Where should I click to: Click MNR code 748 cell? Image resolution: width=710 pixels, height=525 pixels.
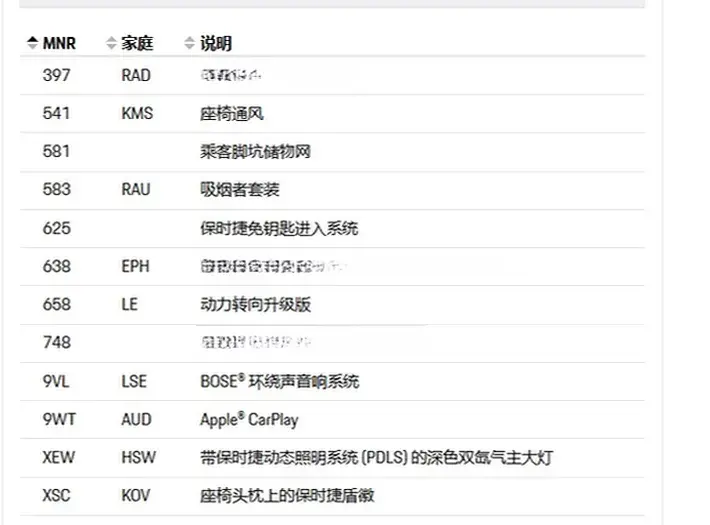pyautogui.click(x=57, y=342)
